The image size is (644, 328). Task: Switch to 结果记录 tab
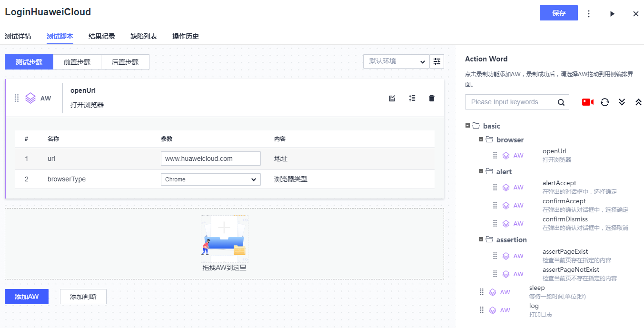point(102,36)
